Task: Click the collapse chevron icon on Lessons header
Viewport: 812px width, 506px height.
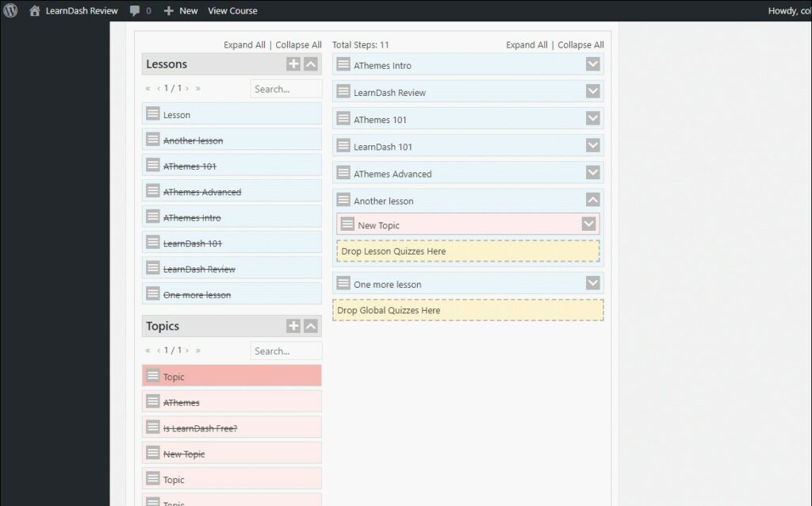Action: [310, 63]
